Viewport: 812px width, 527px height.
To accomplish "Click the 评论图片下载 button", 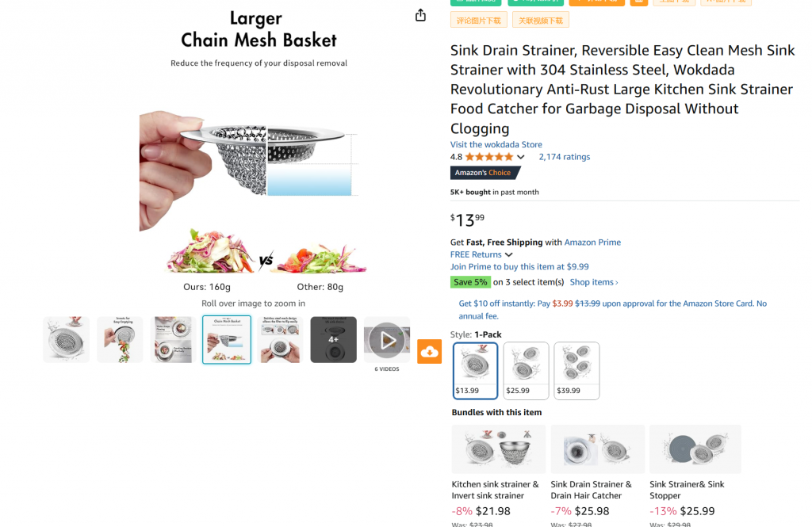I will (479, 20).
